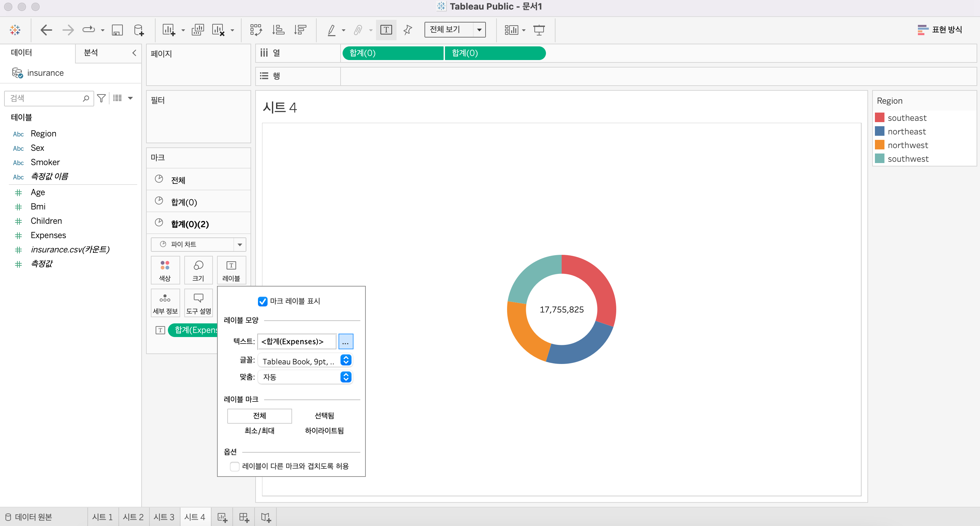Viewport: 980px width, 526px height.
Task: Enable 레이블이 다른 마크와 겹치도록 허용 checkbox
Action: [235, 466]
